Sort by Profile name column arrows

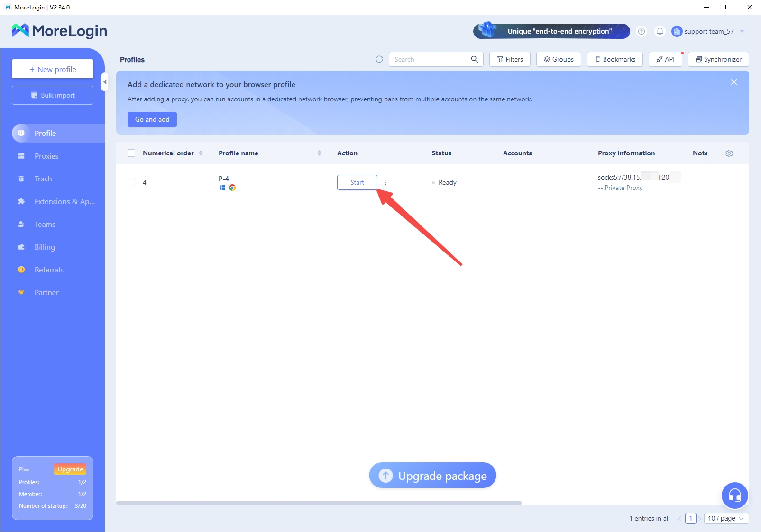click(x=319, y=153)
